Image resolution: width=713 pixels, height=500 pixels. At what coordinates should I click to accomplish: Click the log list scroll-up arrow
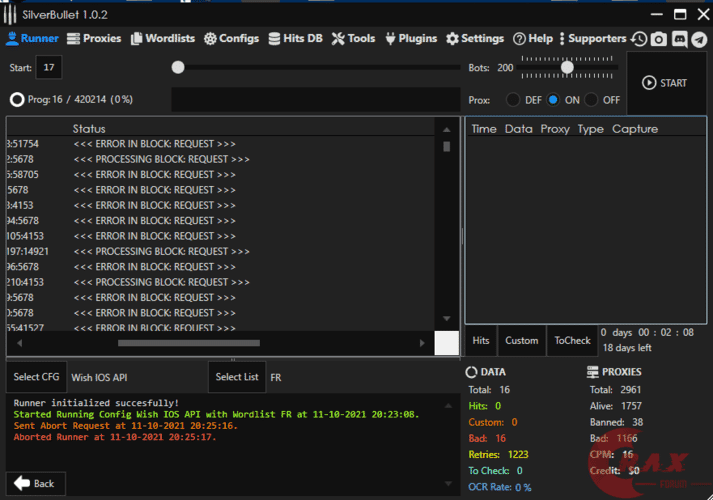pos(447,129)
